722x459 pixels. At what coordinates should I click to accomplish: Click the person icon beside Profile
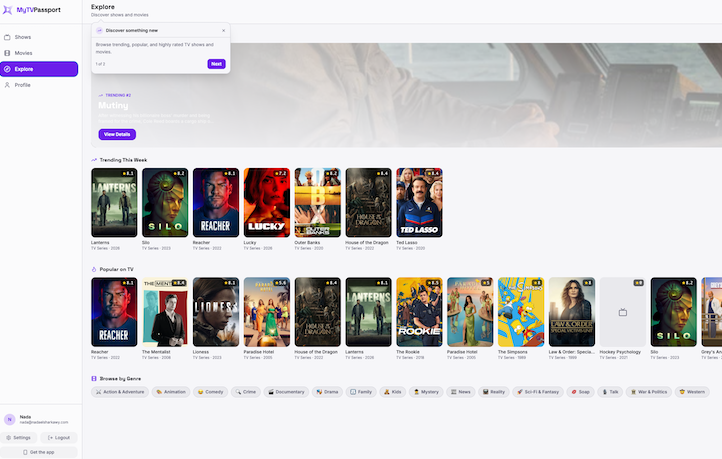7,85
